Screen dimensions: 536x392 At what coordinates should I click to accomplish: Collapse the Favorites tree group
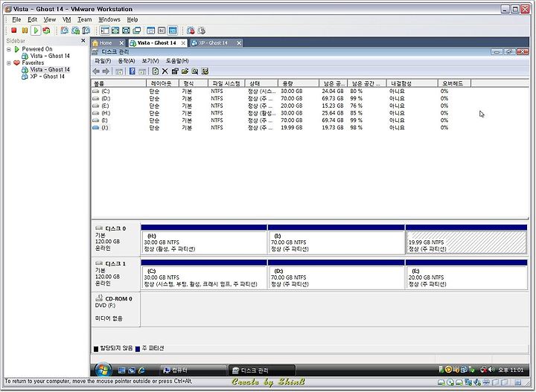click(8, 62)
